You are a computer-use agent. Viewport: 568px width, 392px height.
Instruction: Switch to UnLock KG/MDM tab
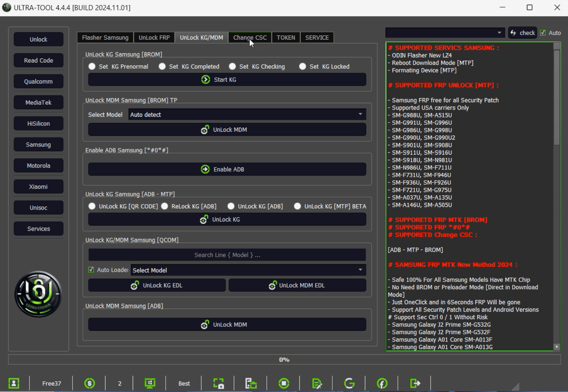tap(201, 37)
